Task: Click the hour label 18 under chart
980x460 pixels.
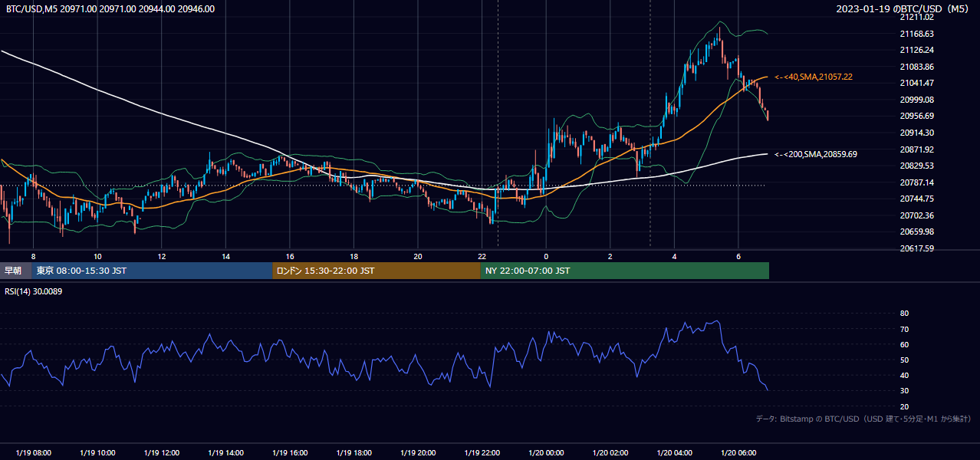Action: (x=354, y=256)
